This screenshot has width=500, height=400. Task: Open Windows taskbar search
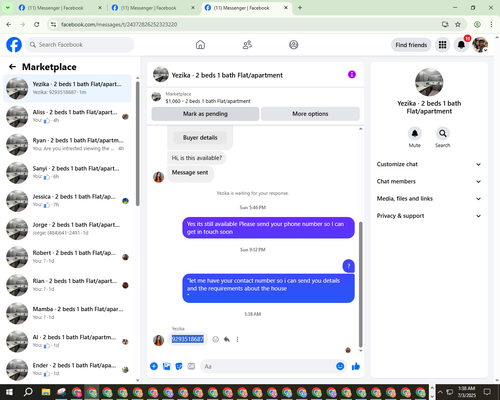point(28,392)
